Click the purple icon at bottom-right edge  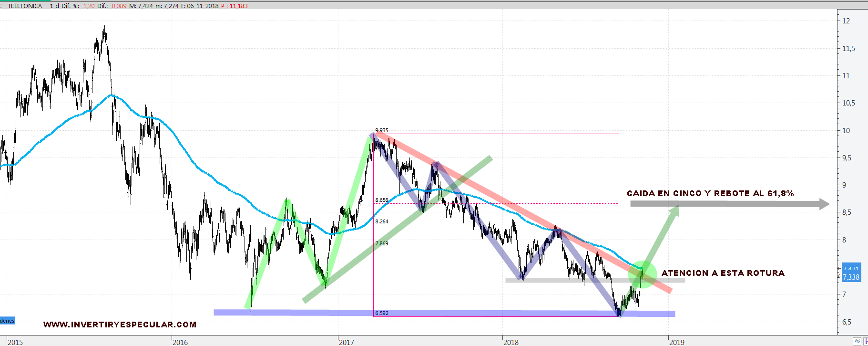pos(866,341)
